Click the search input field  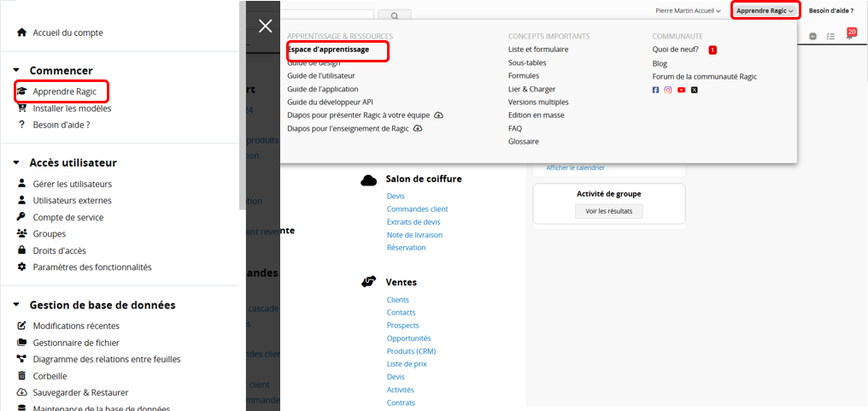pos(329,15)
